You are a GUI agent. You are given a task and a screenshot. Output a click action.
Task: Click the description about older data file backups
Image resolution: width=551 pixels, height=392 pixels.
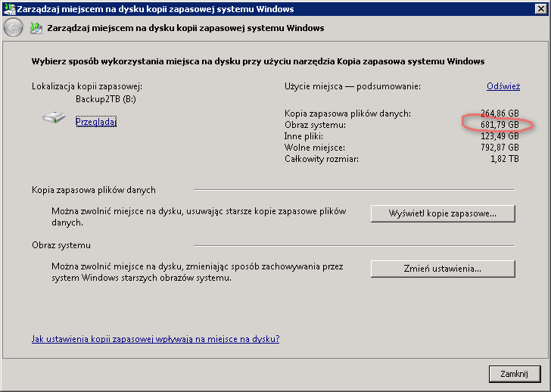[198, 216]
